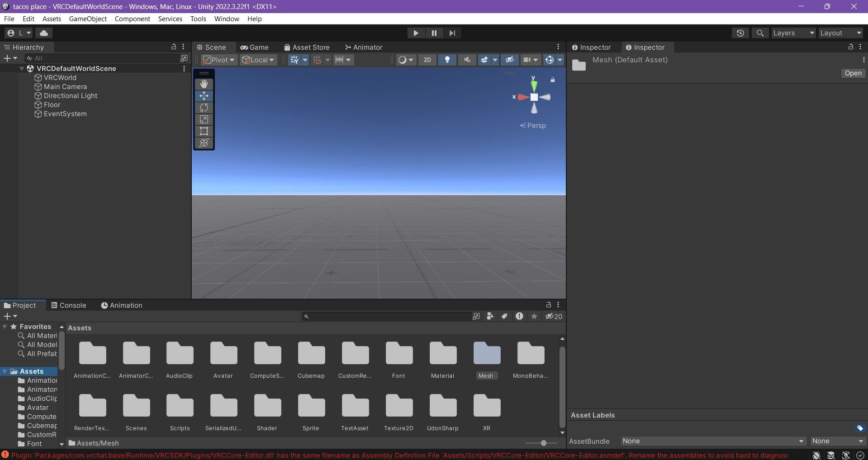The image size is (868, 460).
Task: Select the UdonSharp folder thumbnail
Action: [x=443, y=405]
